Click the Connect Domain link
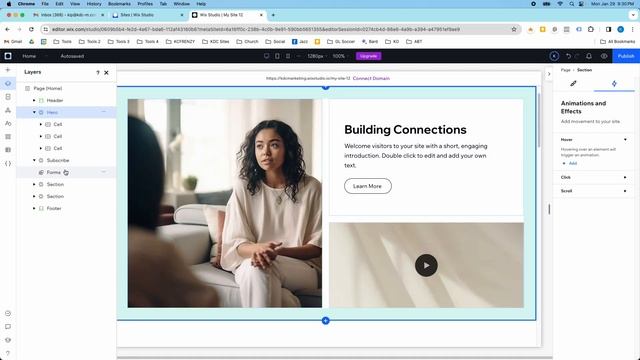The image size is (640, 360). (371, 78)
